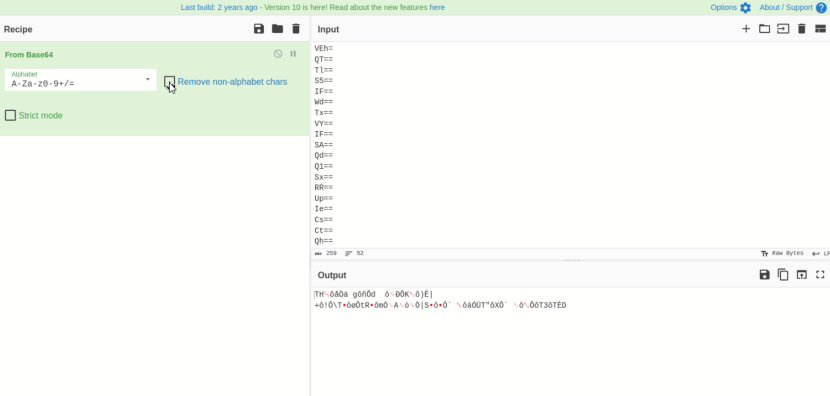Load a saved recipe folder icon

click(x=277, y=29)
